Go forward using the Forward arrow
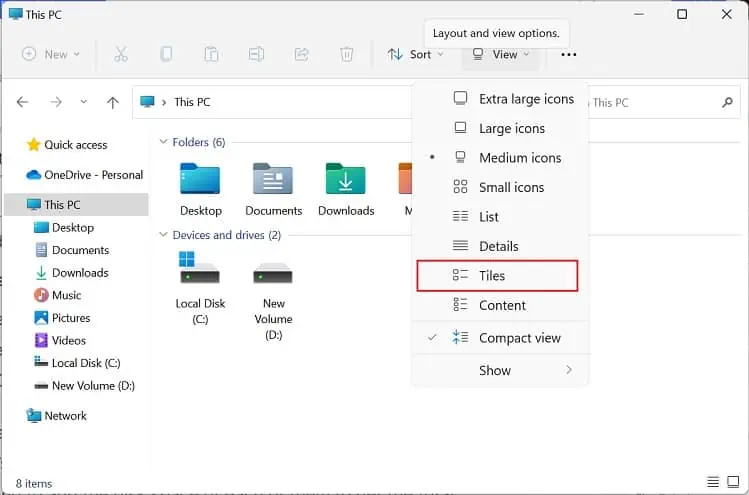The height and width of the screenshot is (495, 749). click(x=56, y=102)
